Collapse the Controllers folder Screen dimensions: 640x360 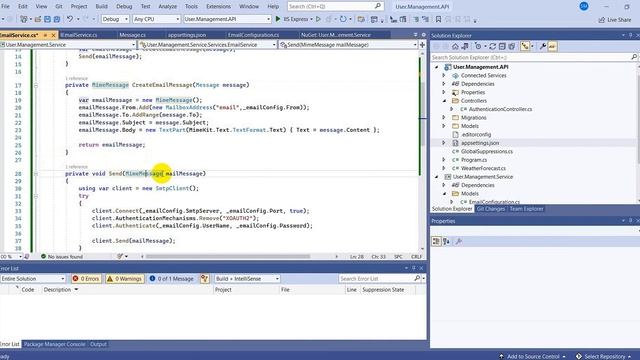(444, 101)
